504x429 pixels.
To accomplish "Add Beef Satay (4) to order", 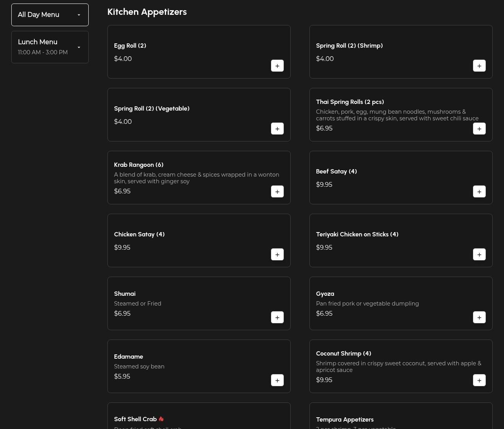I will (479, 191).
